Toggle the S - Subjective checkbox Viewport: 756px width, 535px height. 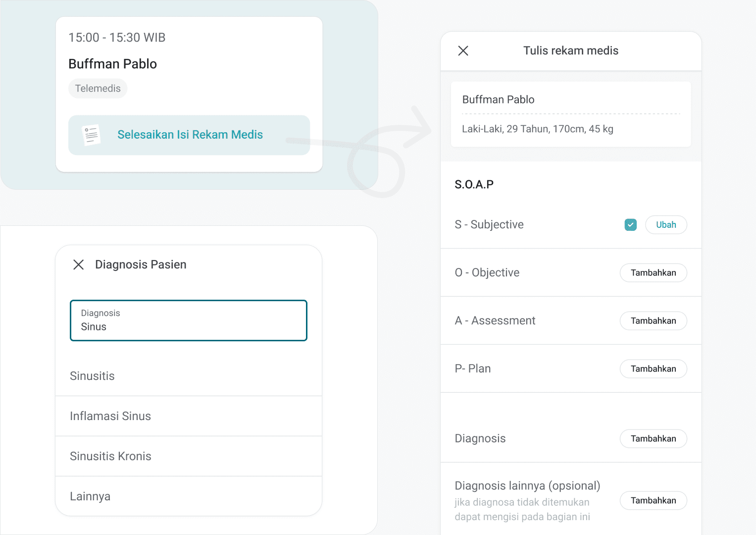point(630,225)
